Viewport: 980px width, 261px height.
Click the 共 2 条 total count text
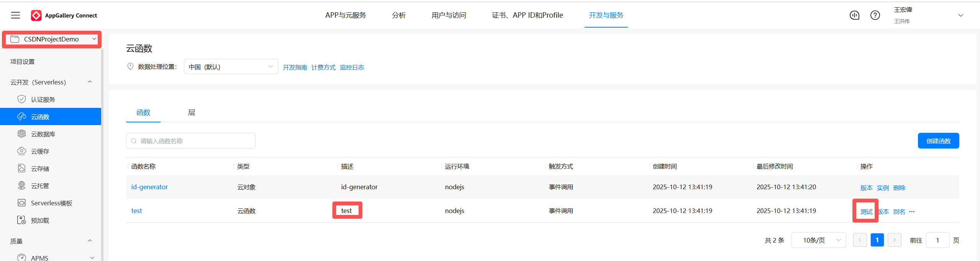click(774, 240)
